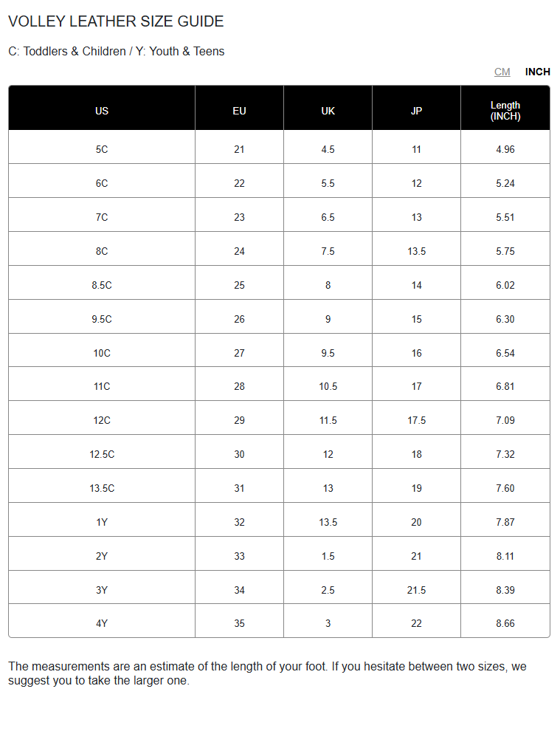Click the 4.96 length value

tap(505, 149)
